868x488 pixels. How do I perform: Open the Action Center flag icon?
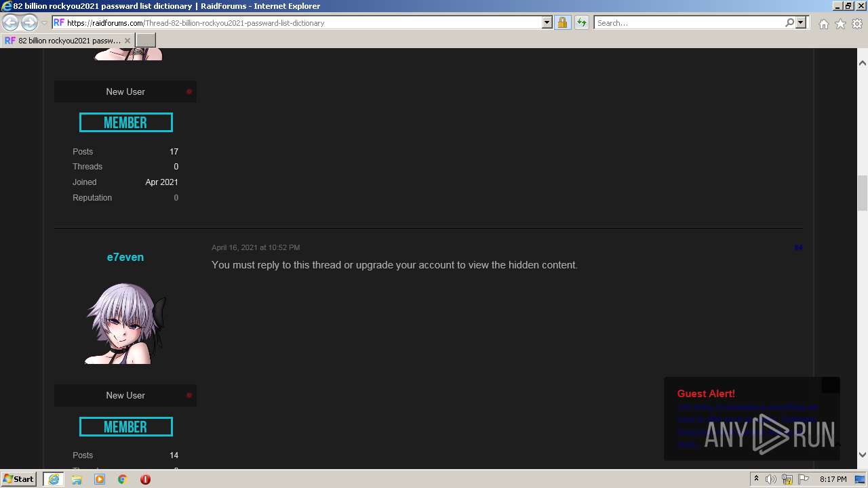point(804,479)
